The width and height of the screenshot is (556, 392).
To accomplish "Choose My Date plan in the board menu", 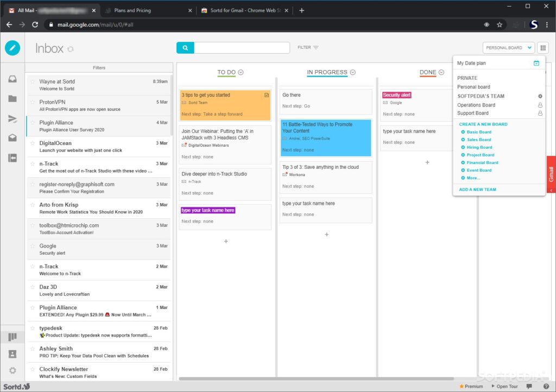I will click(x=471, y=63).
